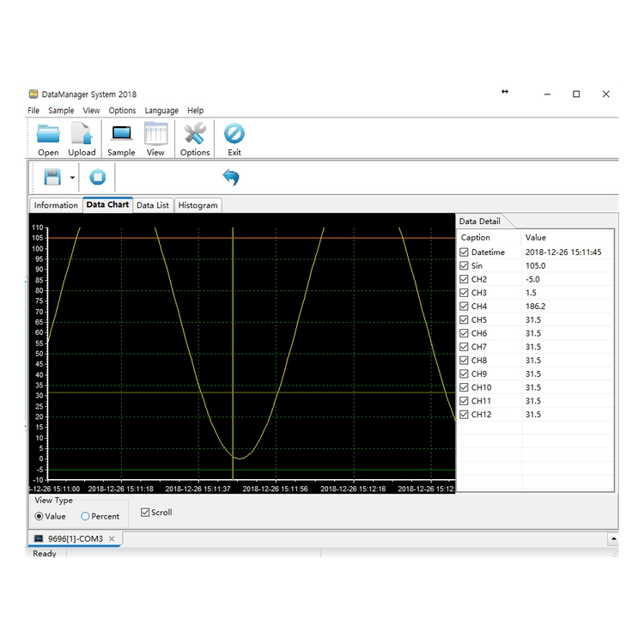644x644 pixels.
Task: Open the File menu
Action: click(x=33, y=111)
